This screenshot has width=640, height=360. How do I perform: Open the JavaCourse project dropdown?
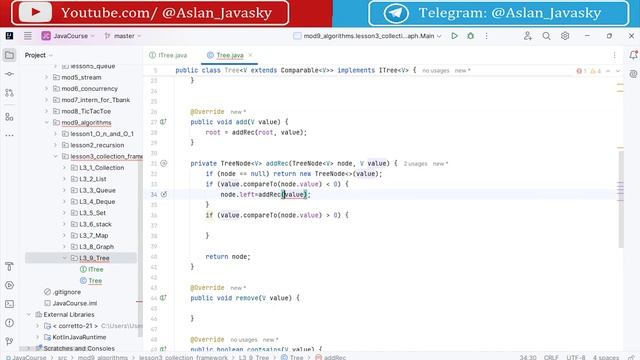tap(68, 36)
